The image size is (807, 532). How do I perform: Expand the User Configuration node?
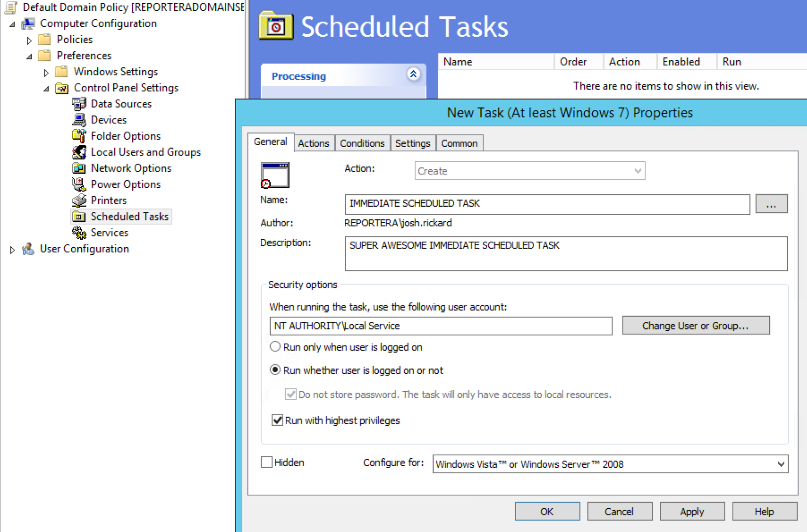point(12,250)
